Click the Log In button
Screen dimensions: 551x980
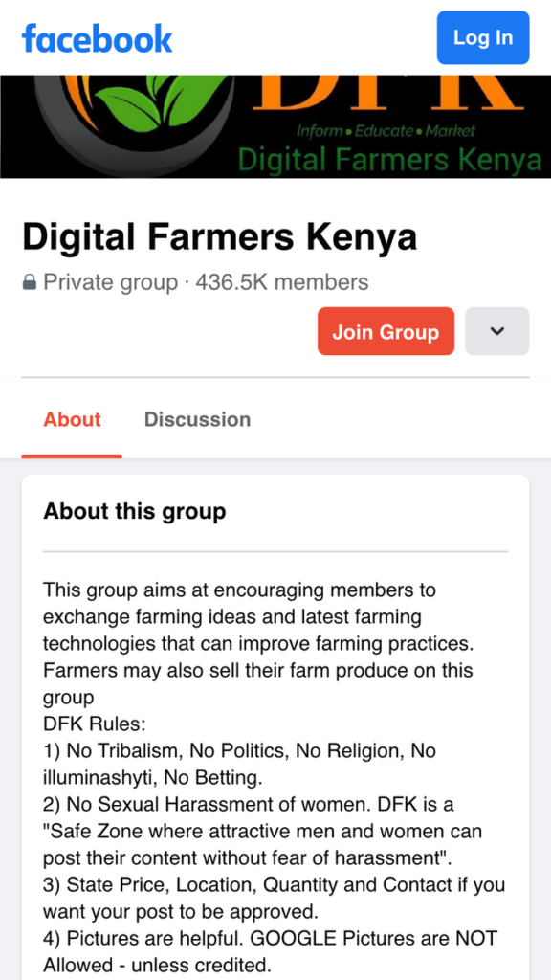pos(483,37)
